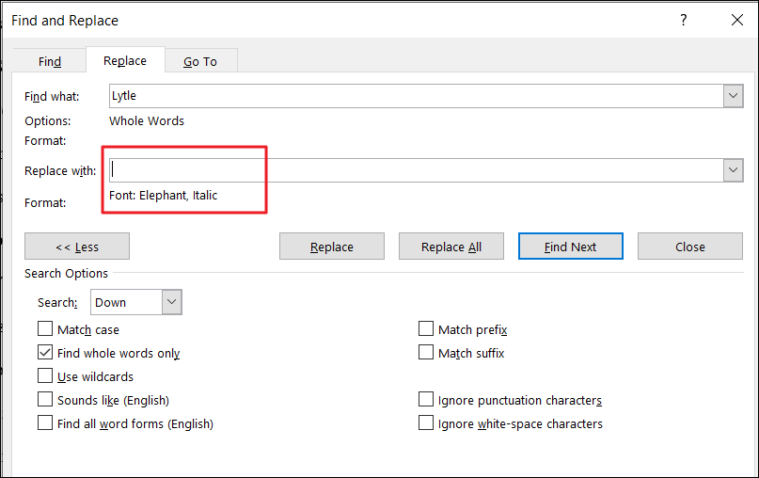The image size is (759, 478).
Task: Open the Go To tab
Action: click(200, 62)
